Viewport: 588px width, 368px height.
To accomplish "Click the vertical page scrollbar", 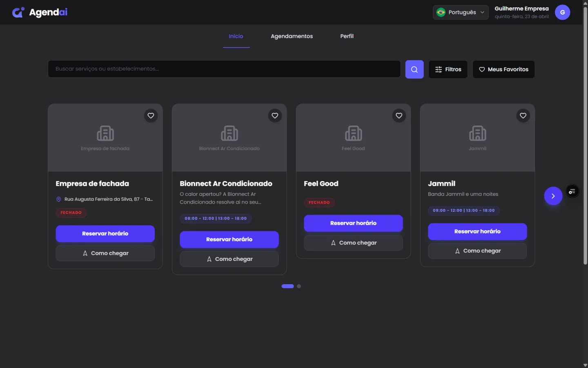I will pos(585,135).
